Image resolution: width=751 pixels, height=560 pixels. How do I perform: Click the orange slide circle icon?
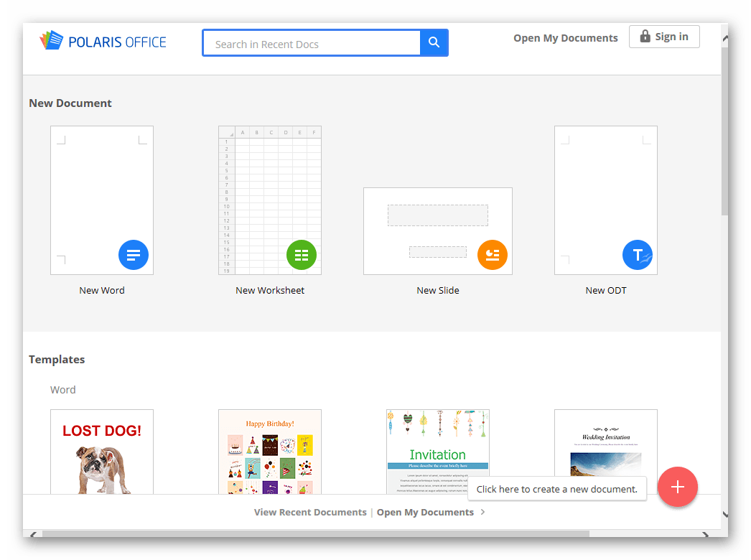pos(493,255)
